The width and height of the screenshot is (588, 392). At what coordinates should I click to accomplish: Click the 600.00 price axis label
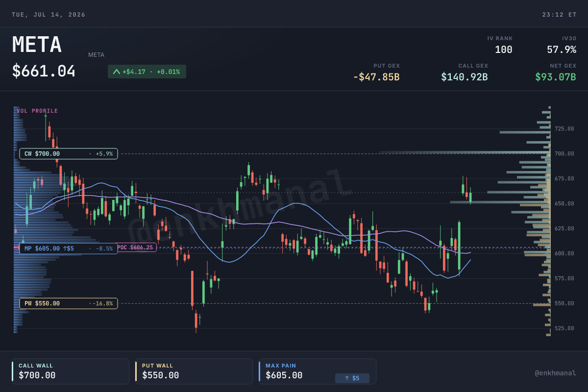pos(564,253)
